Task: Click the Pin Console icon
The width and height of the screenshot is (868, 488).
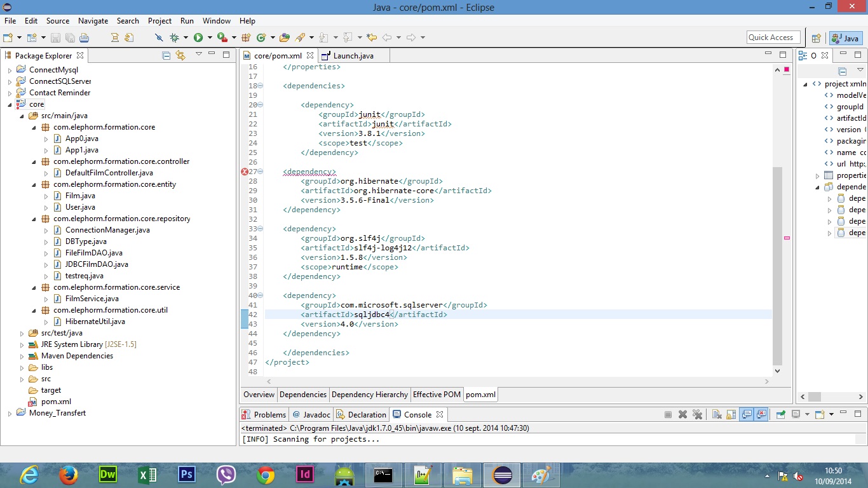Action: [x=781, y=414]
